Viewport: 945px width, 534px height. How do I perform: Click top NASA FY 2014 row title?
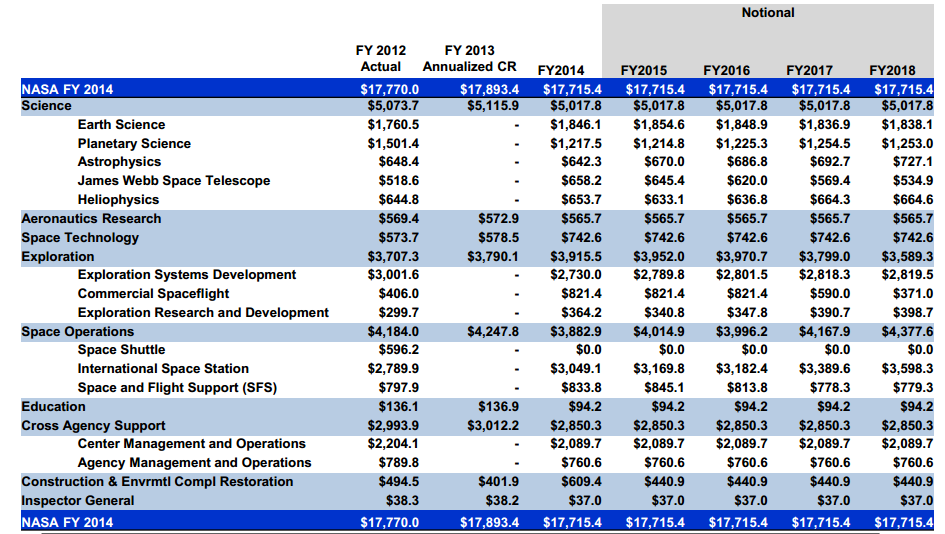(x=67, y=90)
